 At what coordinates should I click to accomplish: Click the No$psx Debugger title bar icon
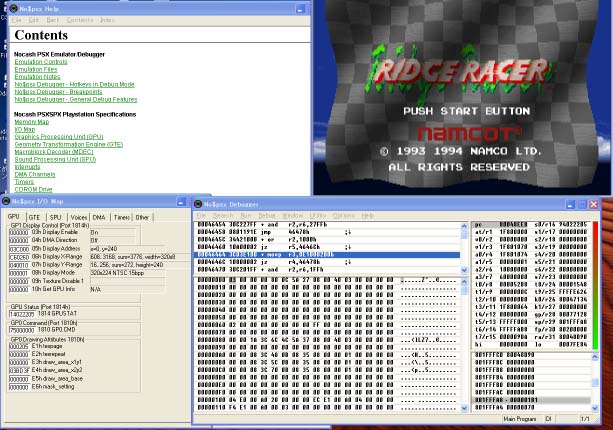[198, 204]
